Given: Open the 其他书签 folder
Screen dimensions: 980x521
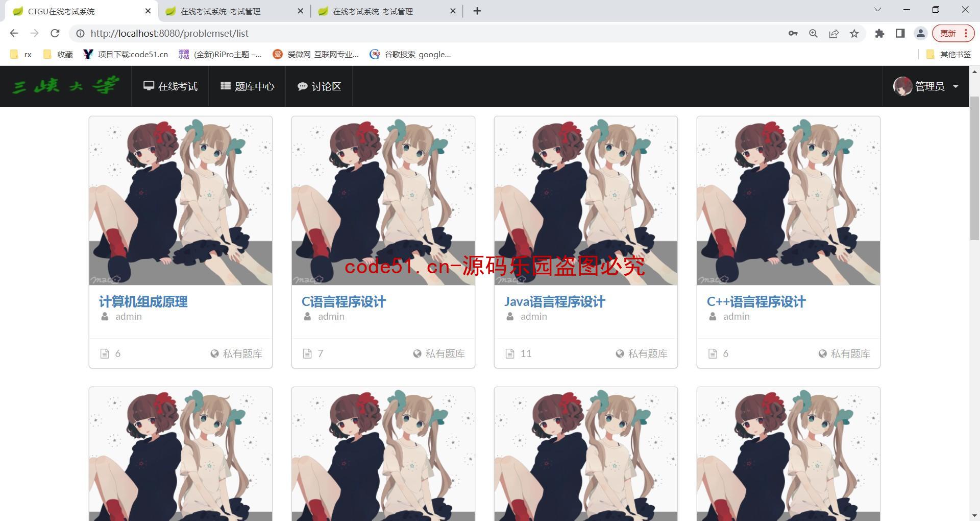Looking at the screenshot, I should [948, 54].
